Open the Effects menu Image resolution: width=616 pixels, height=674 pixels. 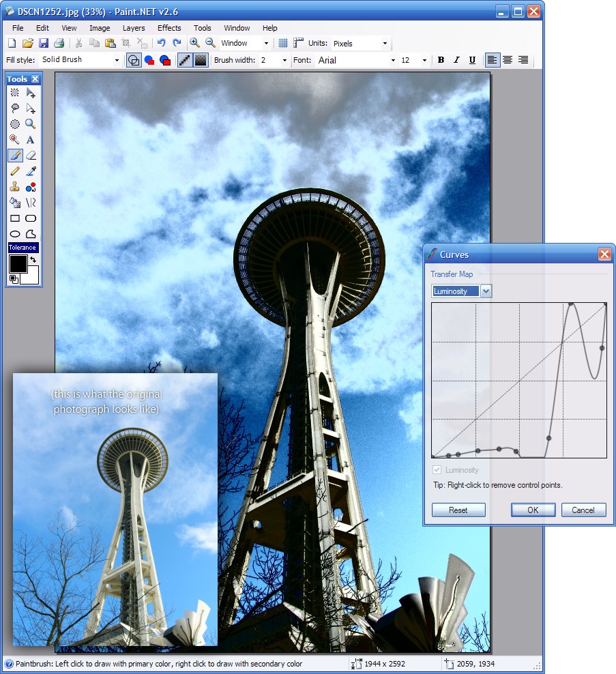click(x=169, y=28)
